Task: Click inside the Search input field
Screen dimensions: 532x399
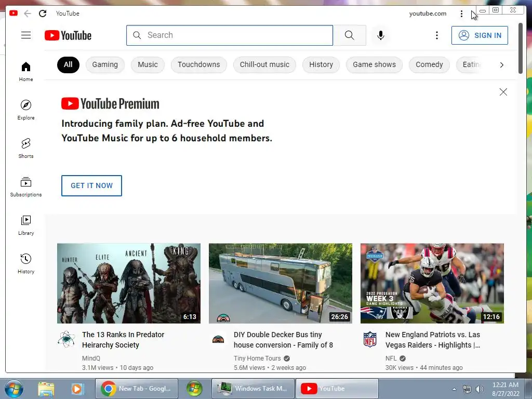Action: (230, 35)
